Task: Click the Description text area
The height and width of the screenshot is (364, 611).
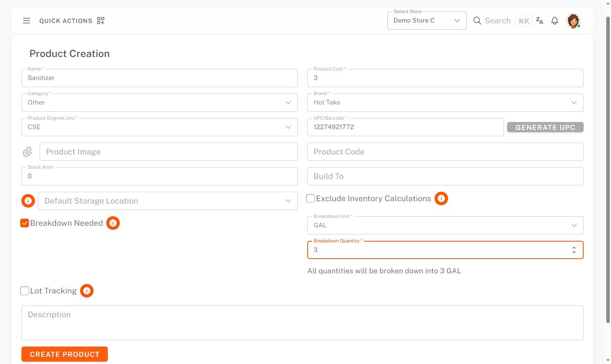Action: click(302, 322)
